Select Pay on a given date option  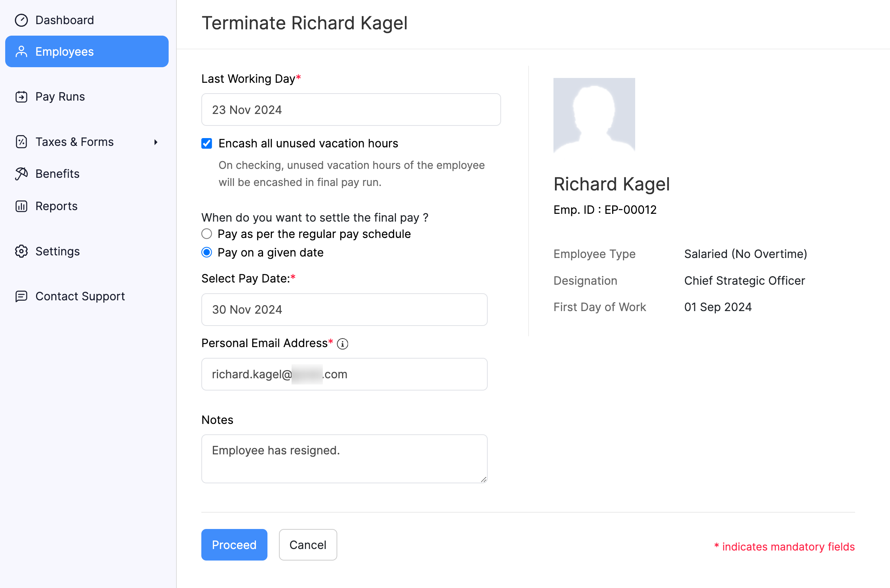(x=207, y=252)
